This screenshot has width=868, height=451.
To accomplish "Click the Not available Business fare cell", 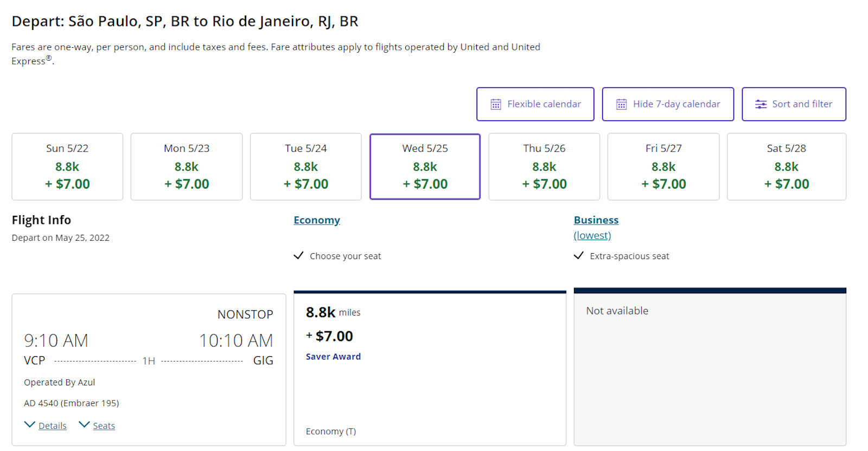I will click(x=710, y=367).
